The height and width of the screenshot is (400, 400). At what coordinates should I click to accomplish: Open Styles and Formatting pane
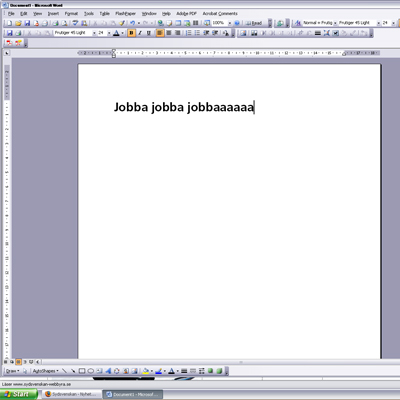tap(298, 23)
